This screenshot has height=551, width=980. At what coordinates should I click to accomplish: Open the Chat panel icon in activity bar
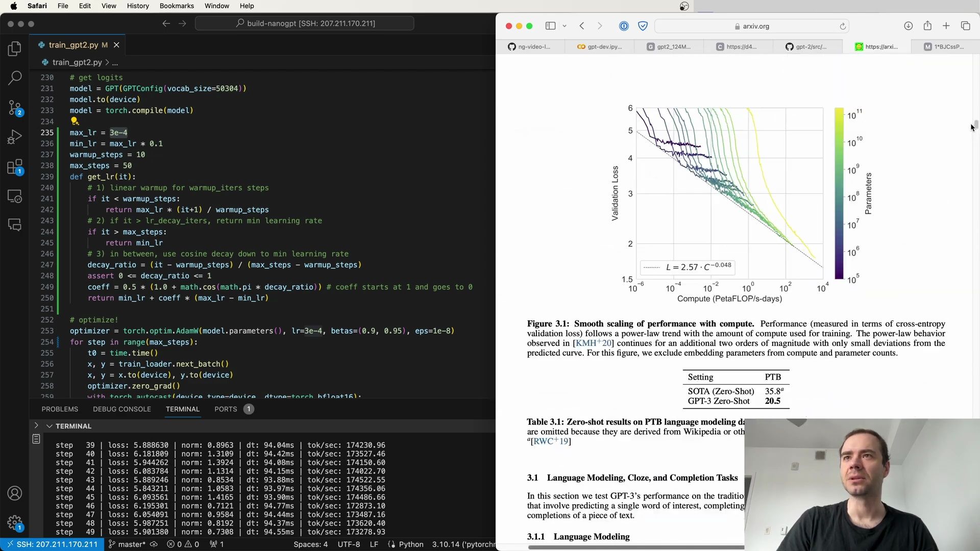[x=15, y=225]
